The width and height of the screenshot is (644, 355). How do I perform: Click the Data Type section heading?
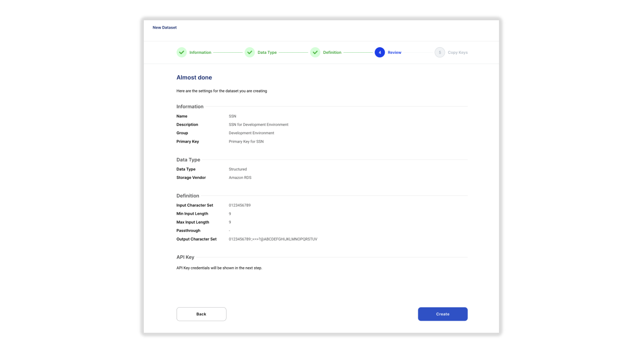click(x=188, y=160)
